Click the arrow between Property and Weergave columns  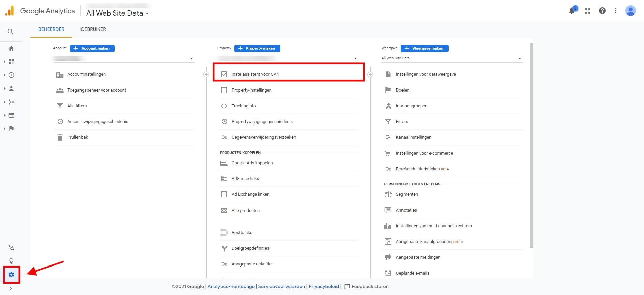370,74
